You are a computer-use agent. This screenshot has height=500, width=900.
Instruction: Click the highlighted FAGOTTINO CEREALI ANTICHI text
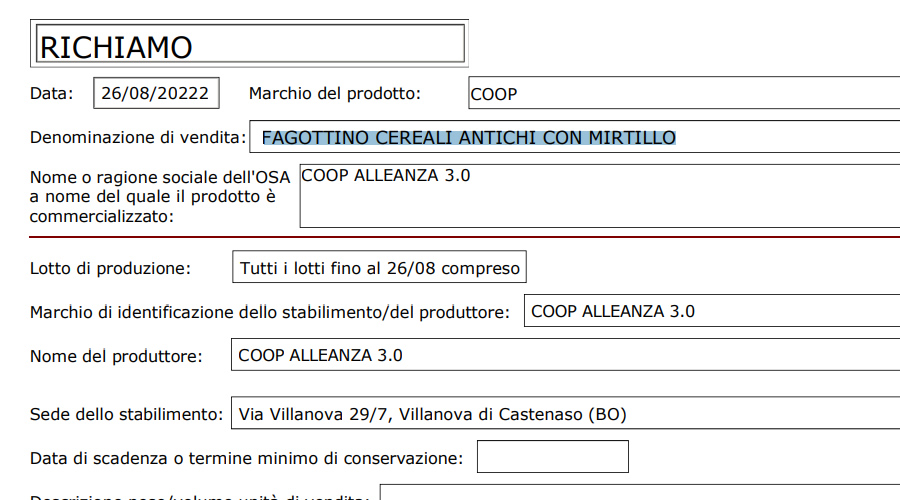pos(468,137)
